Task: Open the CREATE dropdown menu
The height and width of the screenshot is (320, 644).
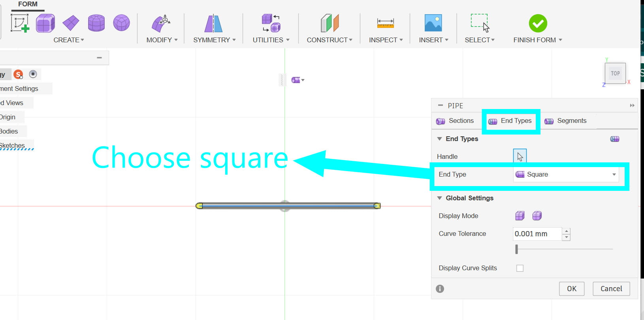Action: coord(69,40)
